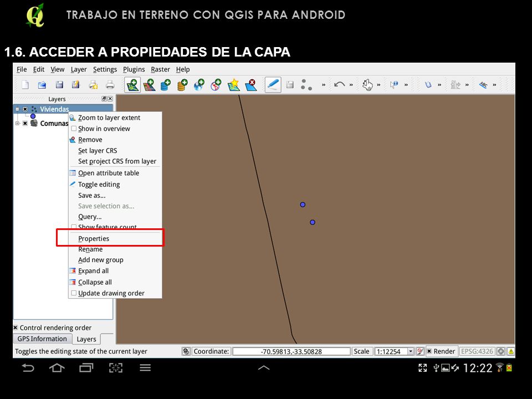
Task: Click the Save Project floppy icon
Action: coord(59,84)
